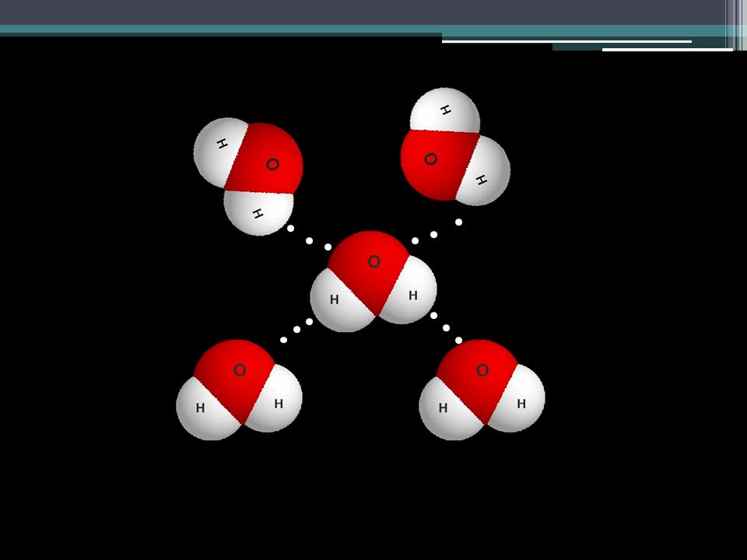This screenshot has height=560, width=747.
Task: Click the dotted hydrogen bond toward the upper-right molecule
Action: (x=437, y=232)
